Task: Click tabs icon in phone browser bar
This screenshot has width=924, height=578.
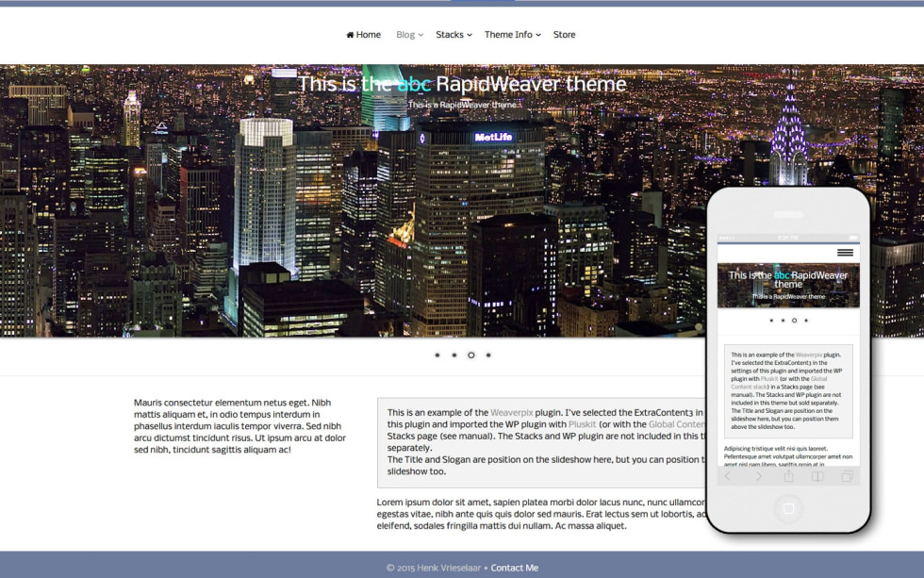Action: (x=848, y=476)
